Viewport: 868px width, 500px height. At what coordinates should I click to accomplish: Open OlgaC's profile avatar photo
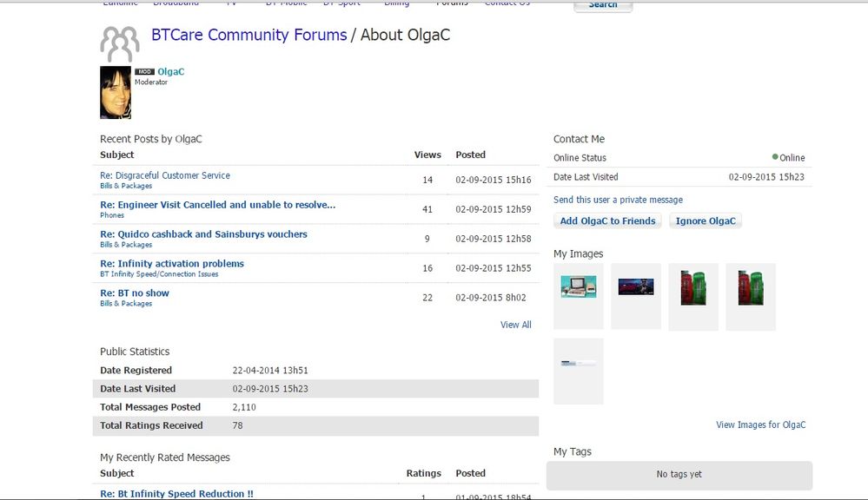point(116,92)
